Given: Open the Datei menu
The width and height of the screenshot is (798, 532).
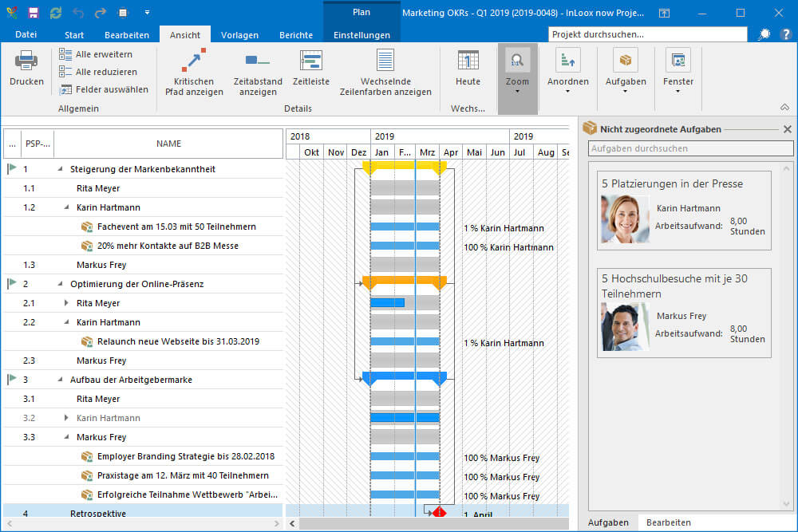Looking at the screenshot, I should coord(26,34).
